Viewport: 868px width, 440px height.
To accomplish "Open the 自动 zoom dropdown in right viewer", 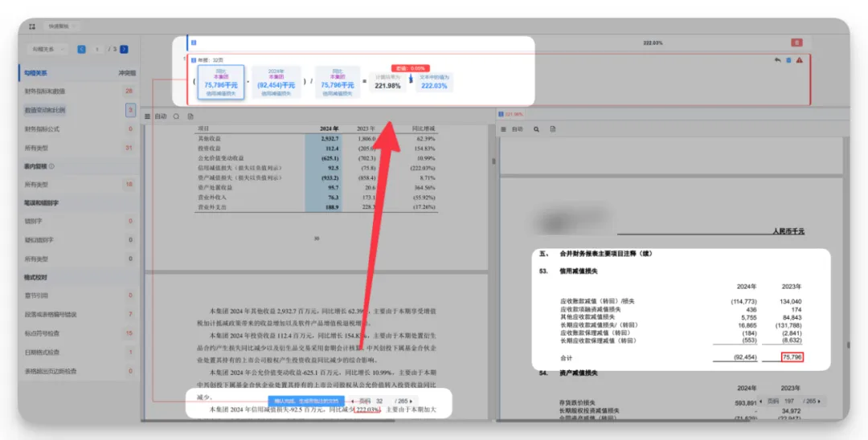I will [518, 128].
